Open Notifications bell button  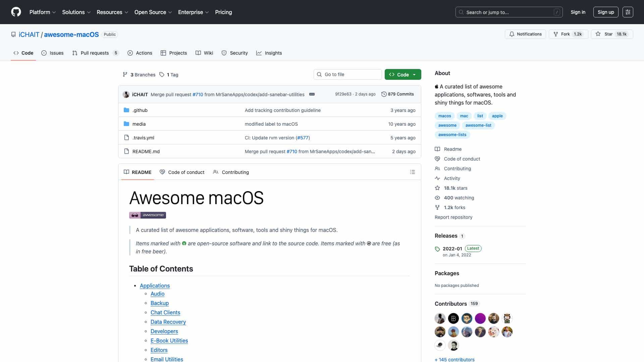[x=525, y=34]
